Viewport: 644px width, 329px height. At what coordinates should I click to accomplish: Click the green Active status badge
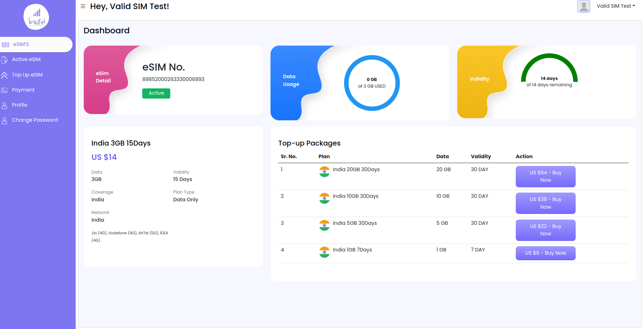[156, 93]
